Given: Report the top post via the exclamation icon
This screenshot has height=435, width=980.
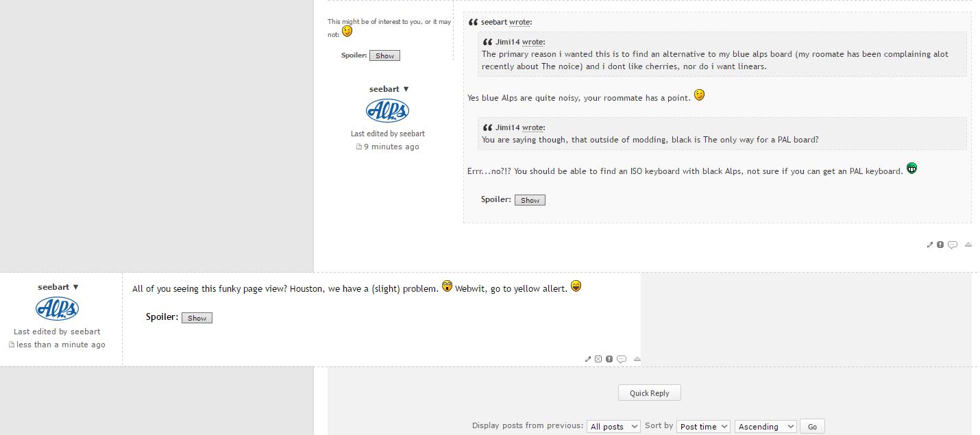Looking at the screenshot, I should (940, 245).
